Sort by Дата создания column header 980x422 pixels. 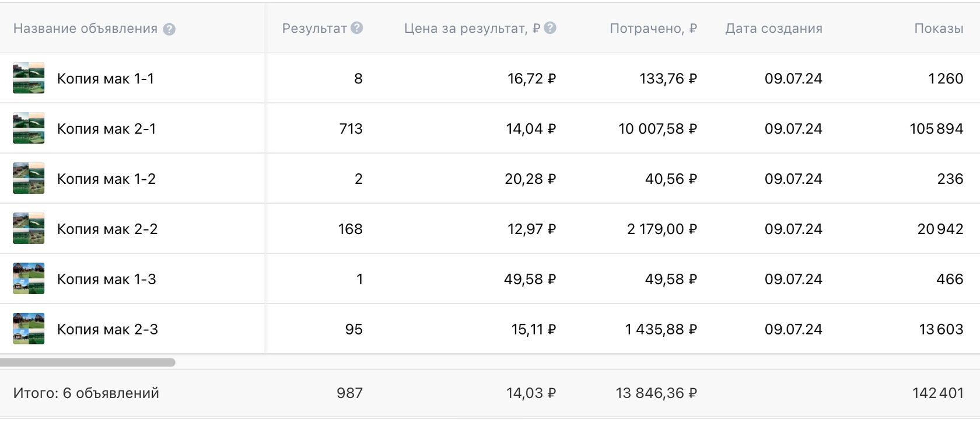pos(773,29)
